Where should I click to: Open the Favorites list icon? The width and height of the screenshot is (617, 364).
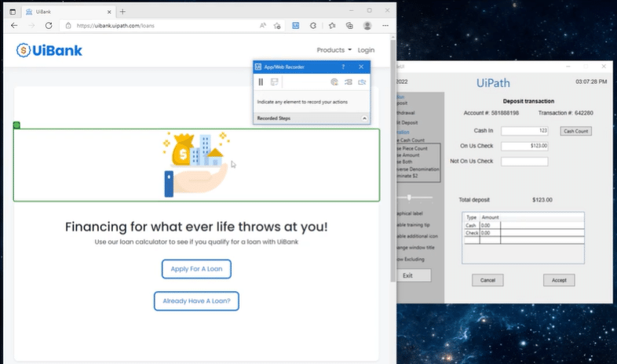332,26
